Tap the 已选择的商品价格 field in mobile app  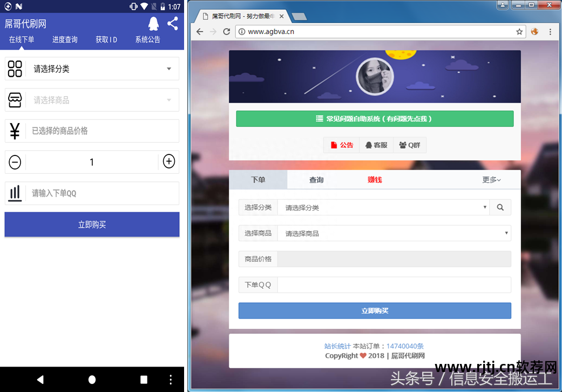point(103,131)
